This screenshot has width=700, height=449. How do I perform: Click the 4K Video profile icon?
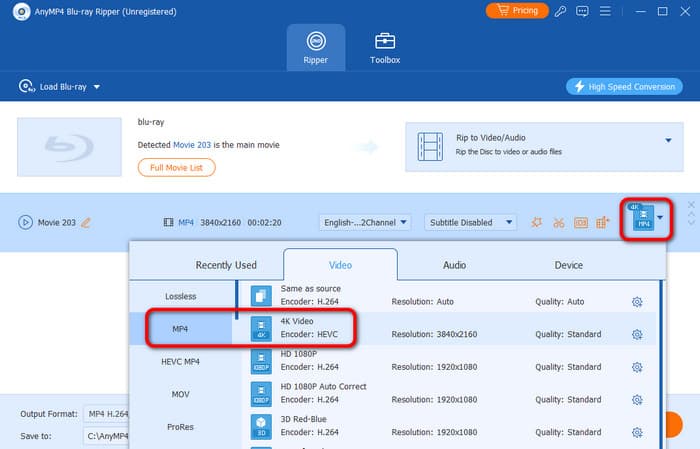point(261,329)
